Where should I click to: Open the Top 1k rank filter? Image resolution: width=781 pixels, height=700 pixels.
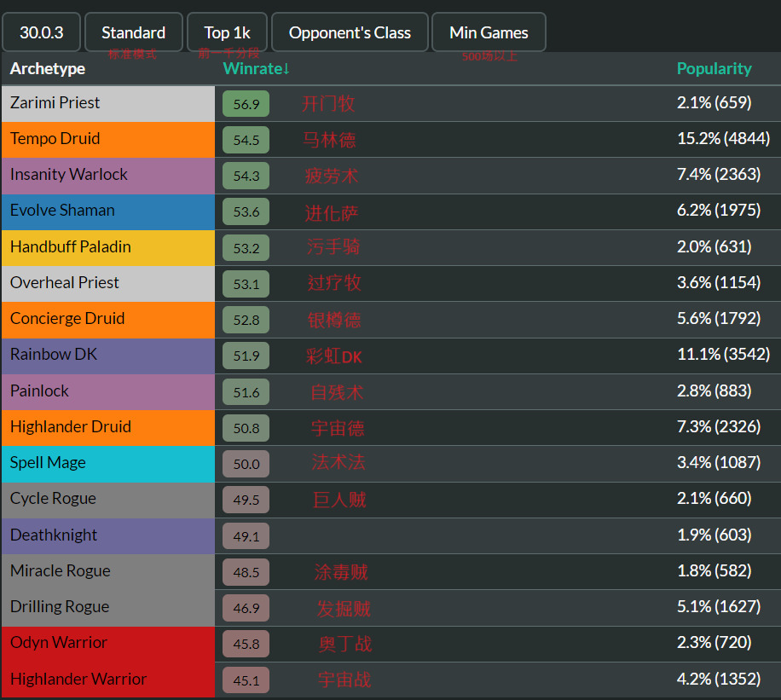click(x=227, y=32)
